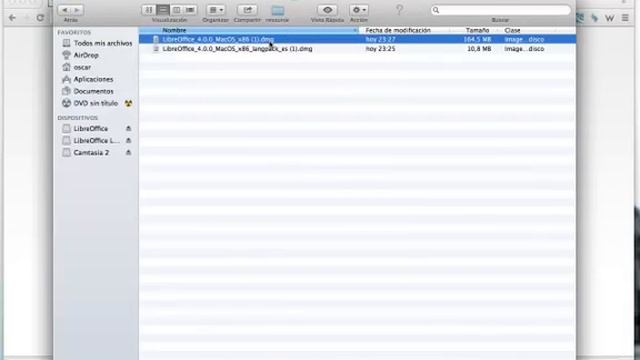Switch to list view
The width and height of the screenshot is (640, 360).
click(x=163, y=10)
